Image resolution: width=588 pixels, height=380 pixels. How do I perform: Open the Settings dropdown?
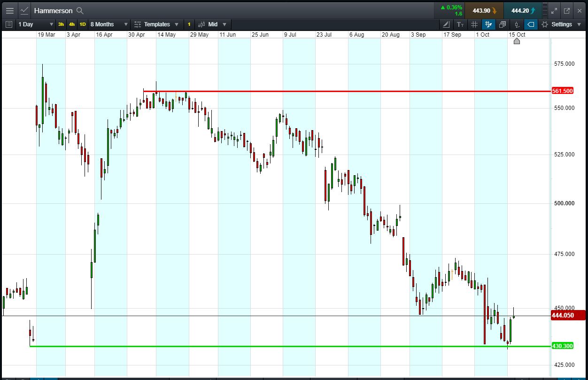[561, 24]
